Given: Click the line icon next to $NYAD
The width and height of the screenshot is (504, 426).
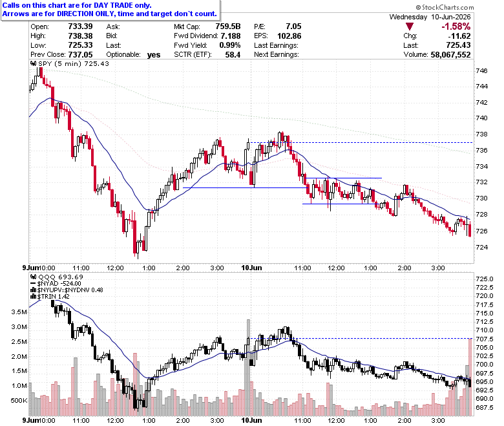Looking at the screenshot, I should click(x=34, y=284).
